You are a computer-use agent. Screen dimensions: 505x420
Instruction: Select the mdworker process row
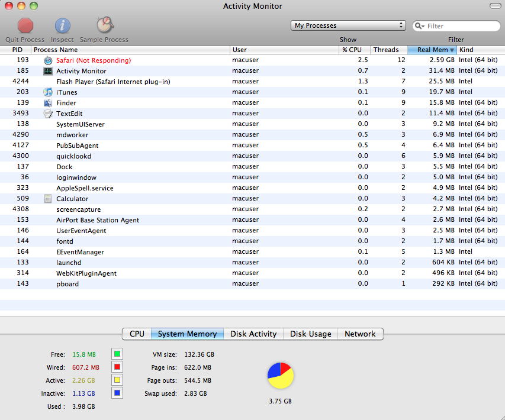click(252, 135)
